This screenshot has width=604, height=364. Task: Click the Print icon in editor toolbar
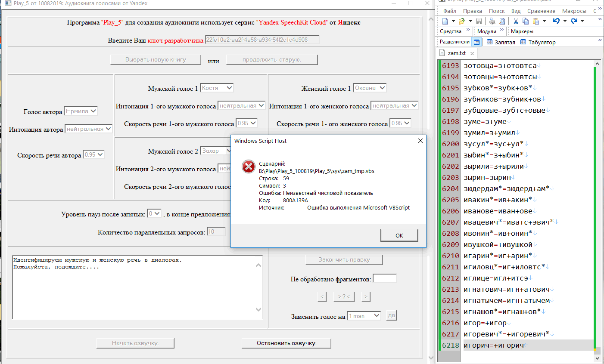click(492, 21)
